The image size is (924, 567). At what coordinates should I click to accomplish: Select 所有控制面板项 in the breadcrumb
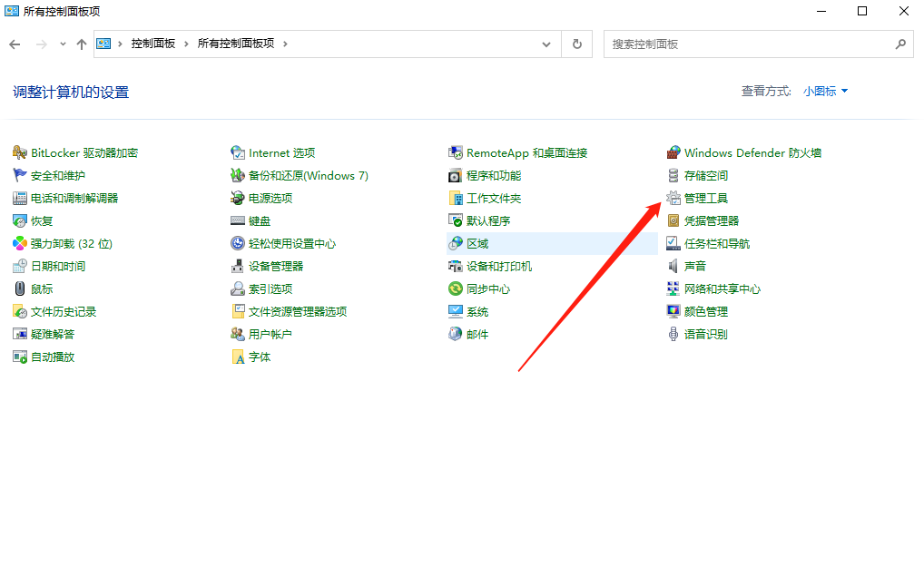237,43
